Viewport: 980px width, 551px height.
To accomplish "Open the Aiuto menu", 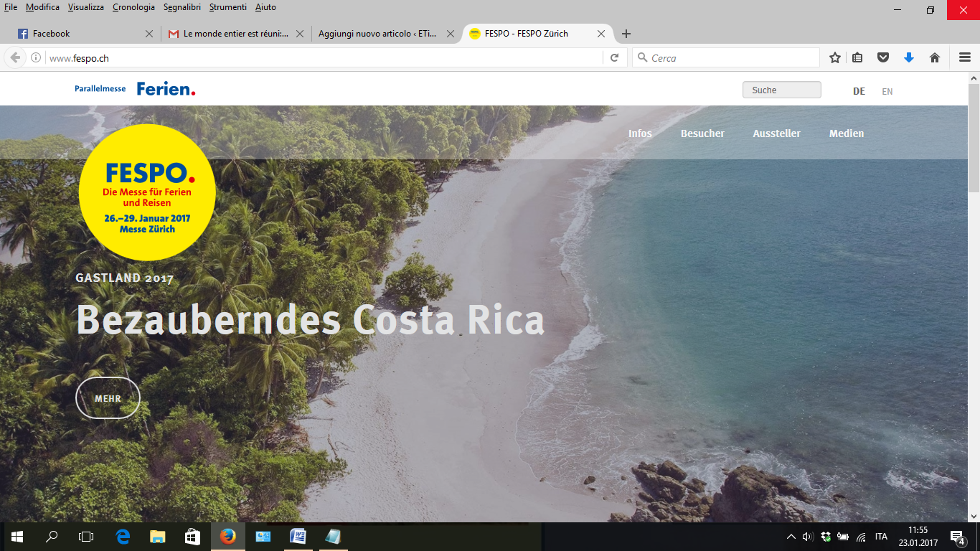I will [265, 7].
